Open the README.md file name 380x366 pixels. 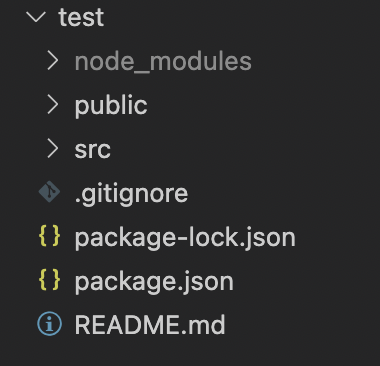click(150, 324)
